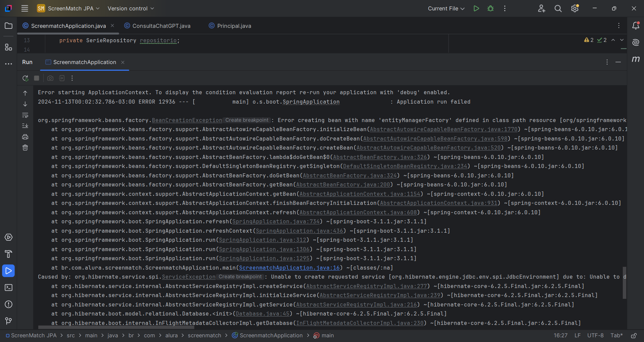
Task: Expand the ScreenMatch JPA project dropdown
Action: tap(68, 8)
